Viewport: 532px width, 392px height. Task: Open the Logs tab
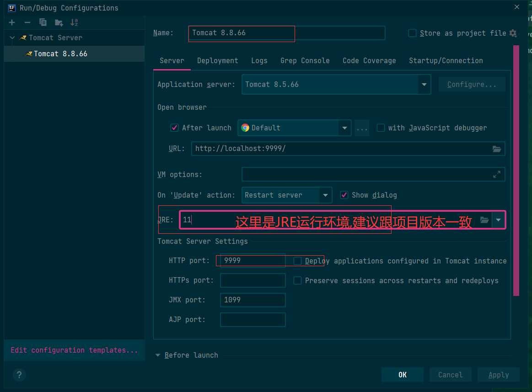point(259,61)
